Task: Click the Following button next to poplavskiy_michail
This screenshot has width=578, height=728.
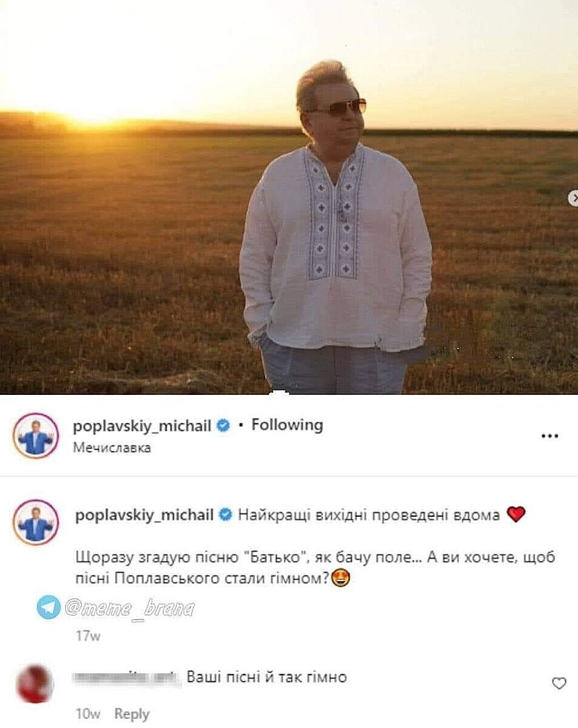Action: pos(287,425)
